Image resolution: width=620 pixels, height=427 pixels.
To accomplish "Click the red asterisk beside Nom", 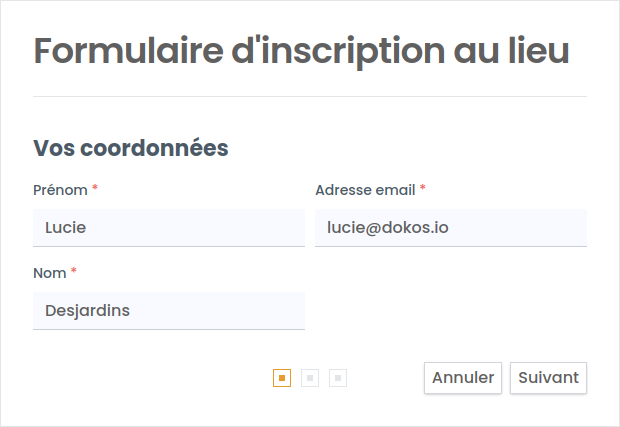I will point(73,272).
